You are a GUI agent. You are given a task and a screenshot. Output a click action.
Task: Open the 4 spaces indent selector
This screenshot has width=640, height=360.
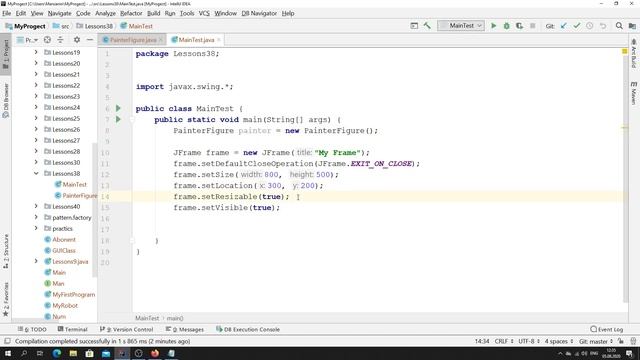click(559, 341)
